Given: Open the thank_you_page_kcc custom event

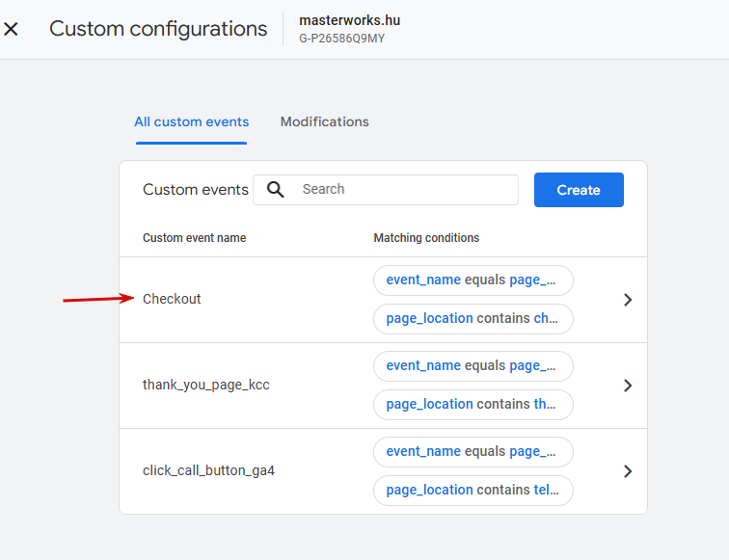Looking at the screenshot, I should tap(206, 385).
